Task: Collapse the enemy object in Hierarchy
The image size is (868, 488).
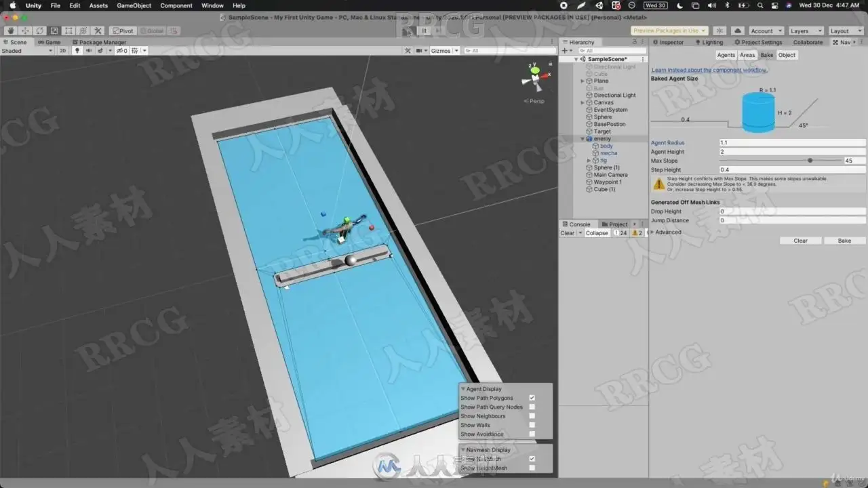Action: click(583, 138)
